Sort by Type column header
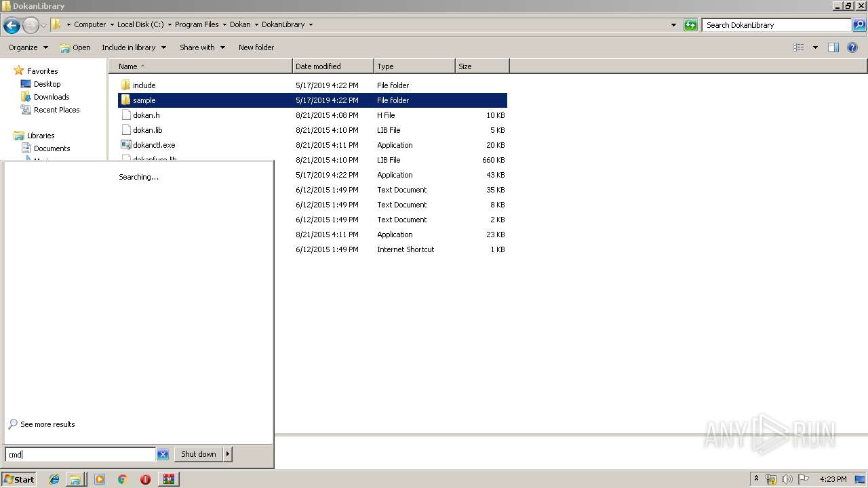This screenshot has height=488, width=868. pyautogui.click(x=414, y=66)
